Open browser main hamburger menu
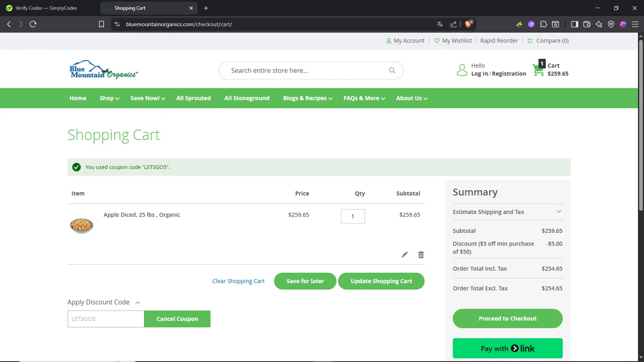Viewport: 644px width, 362px height. [635, 24]
